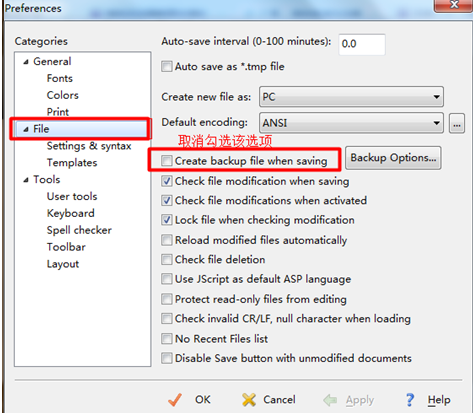Enable Protect read-only files from editing
The height and width of the screenshot is (413, 473).
pyautogui.click(x=167, y=299)
